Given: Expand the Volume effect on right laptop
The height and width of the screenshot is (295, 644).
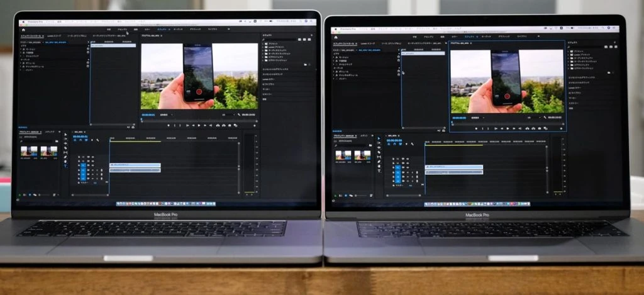Looking at the screenshot, I should 333,72.
